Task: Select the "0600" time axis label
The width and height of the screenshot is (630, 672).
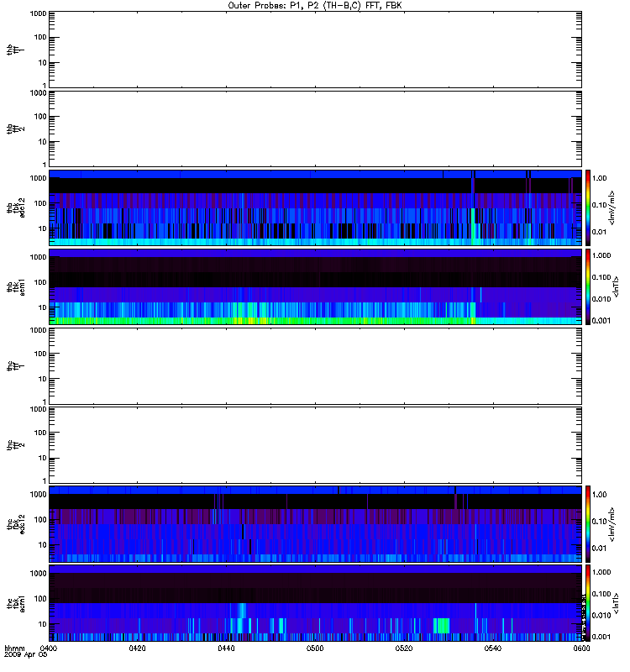Action: point(581,648)
